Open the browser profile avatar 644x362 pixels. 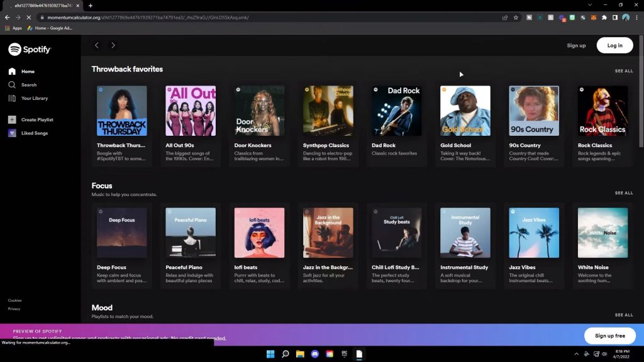[626, 18]
